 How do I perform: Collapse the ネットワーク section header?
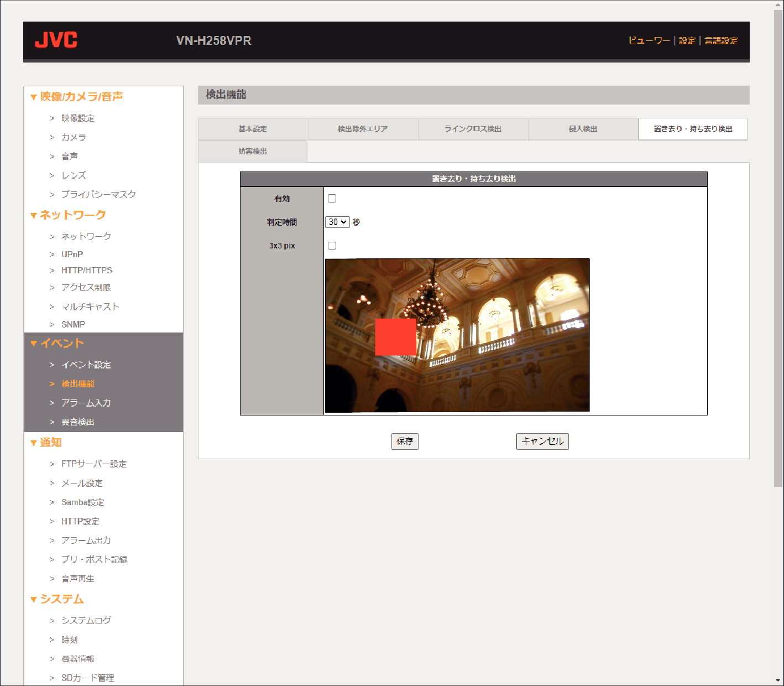click(x=68, y=215)
